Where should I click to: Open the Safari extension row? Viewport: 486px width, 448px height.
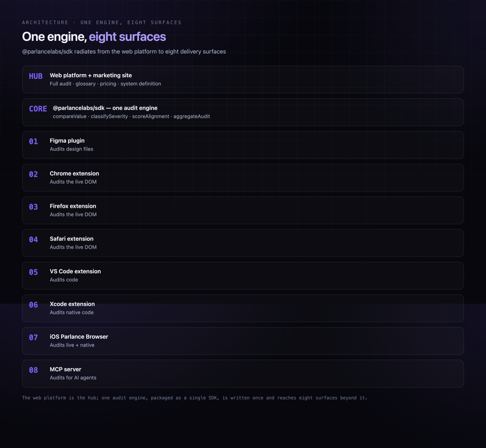[x=243, y=243]
